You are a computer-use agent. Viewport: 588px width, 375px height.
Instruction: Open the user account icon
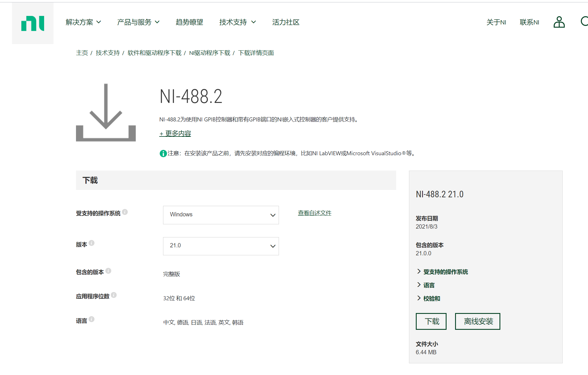[x=558, y=22]
